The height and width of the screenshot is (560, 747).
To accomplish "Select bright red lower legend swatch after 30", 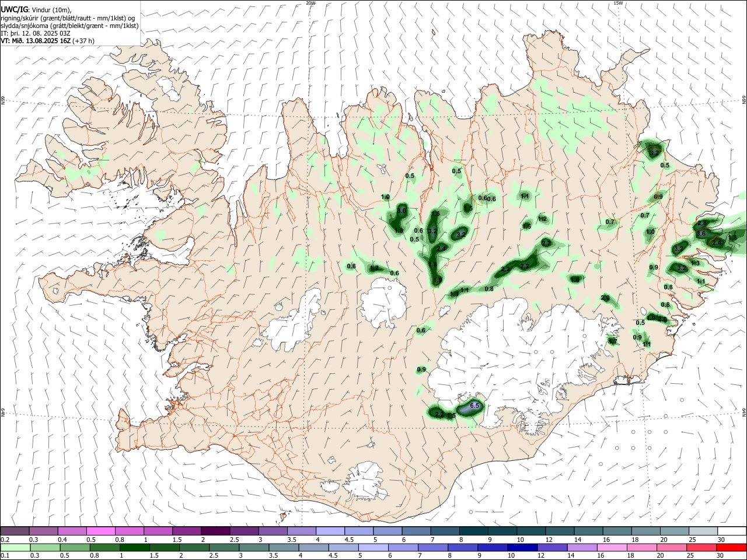I will [x=731, y=548].
